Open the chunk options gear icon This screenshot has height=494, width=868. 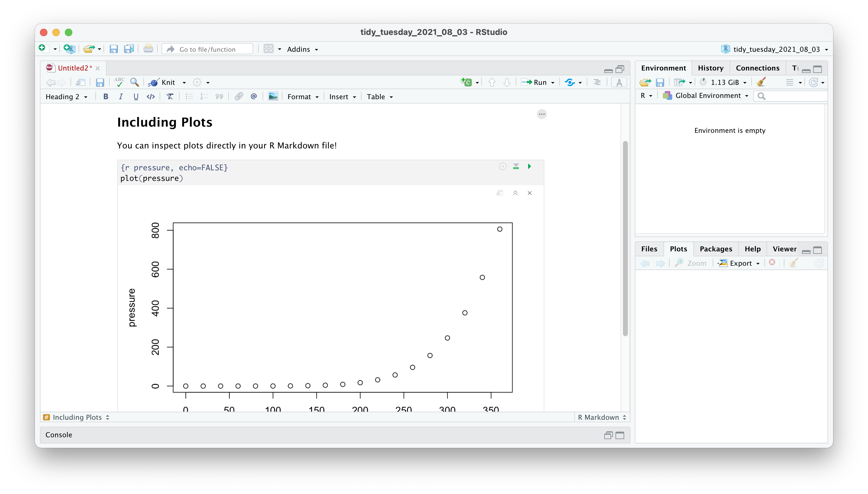(x=503, y=166)
